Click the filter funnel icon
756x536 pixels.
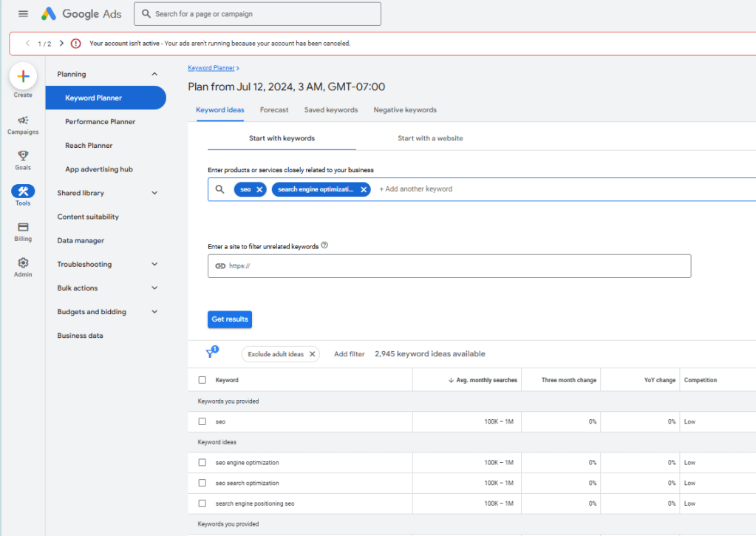click(211, 353)
